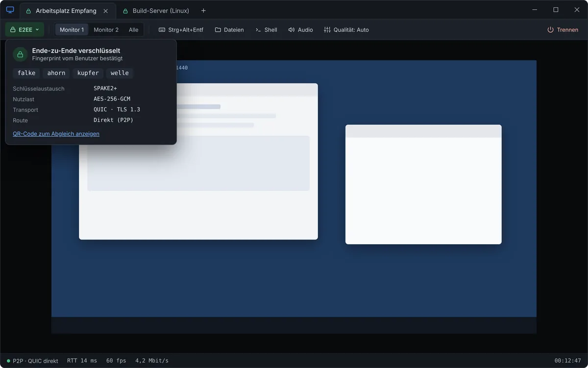588x368 pixels.
Task: Click the P2P QUIC direkt status indicator
Action: tap(32, 361)
